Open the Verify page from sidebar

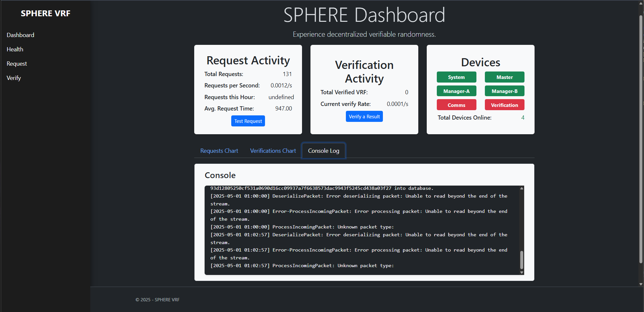tap(14, 78)
